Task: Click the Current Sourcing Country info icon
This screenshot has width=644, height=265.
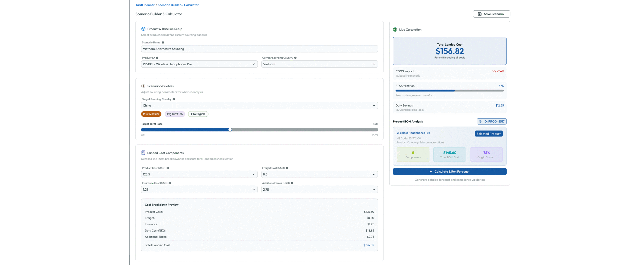Action: [295, 58]
